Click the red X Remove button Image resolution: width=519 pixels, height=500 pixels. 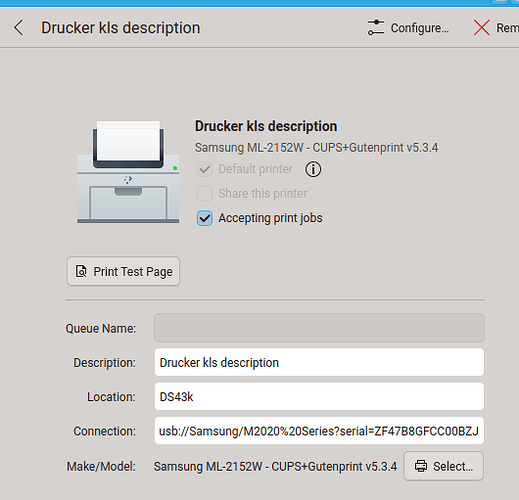point(495,28)
